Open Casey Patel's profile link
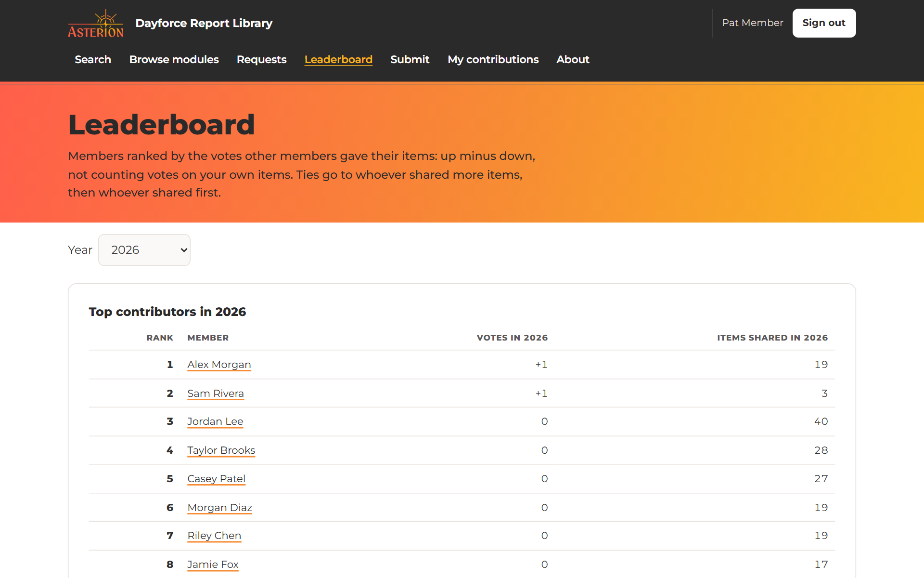Viewport: 924px width, 578px height. 216,479
